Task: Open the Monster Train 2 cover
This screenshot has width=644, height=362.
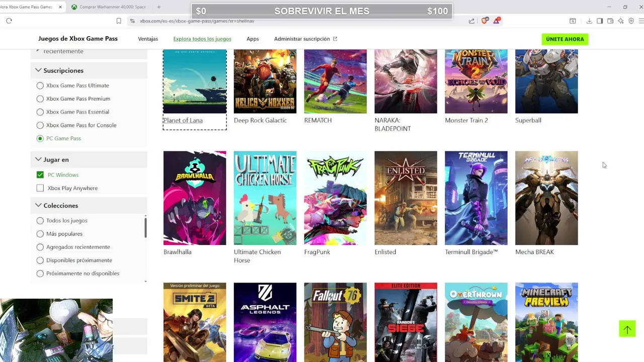Action: tap(476, 81)
